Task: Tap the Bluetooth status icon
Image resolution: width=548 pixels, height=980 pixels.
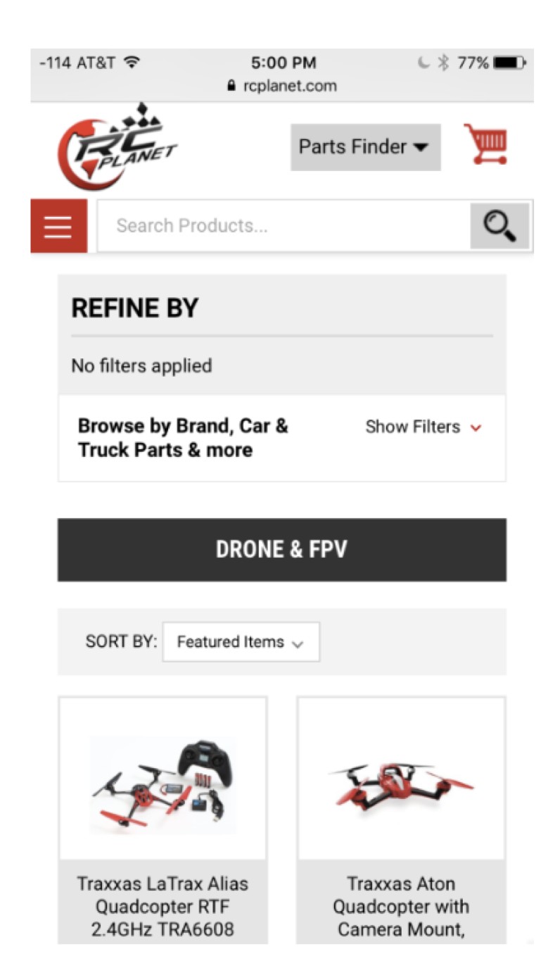Action: [x=443, y=63]
